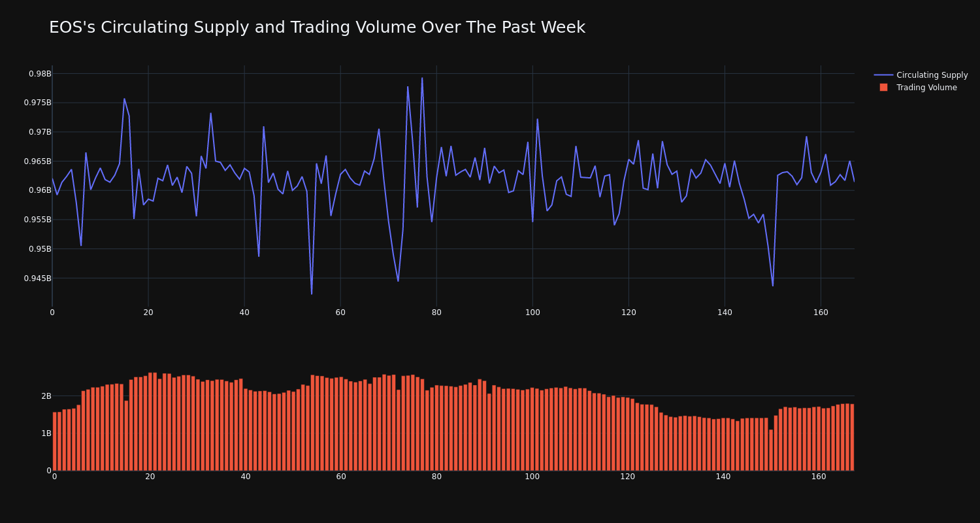Click the 0.965B y-axis label

(x=37, y=161)
